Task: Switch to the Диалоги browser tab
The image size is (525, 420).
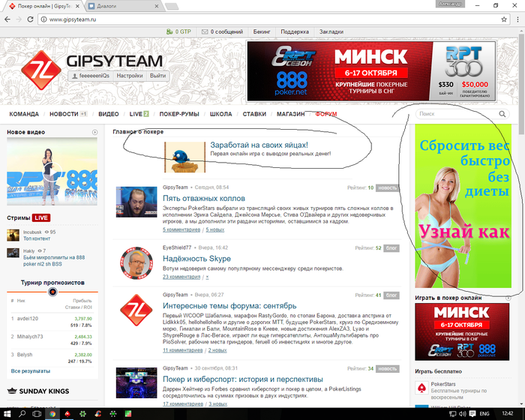Action: coord(124,6)
